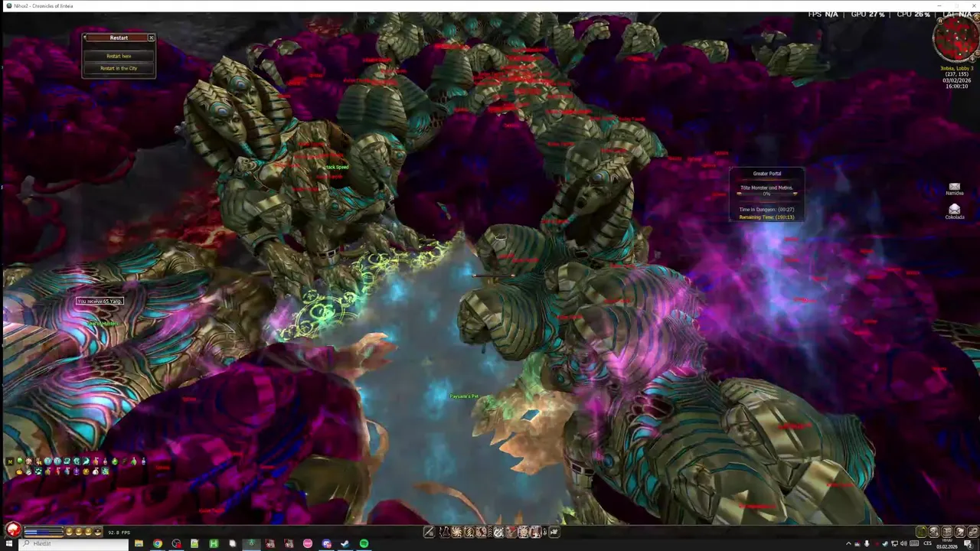Click the third gold round button beside status bars
The width and height of the screenshot is (980, 551).
(88, 531)
